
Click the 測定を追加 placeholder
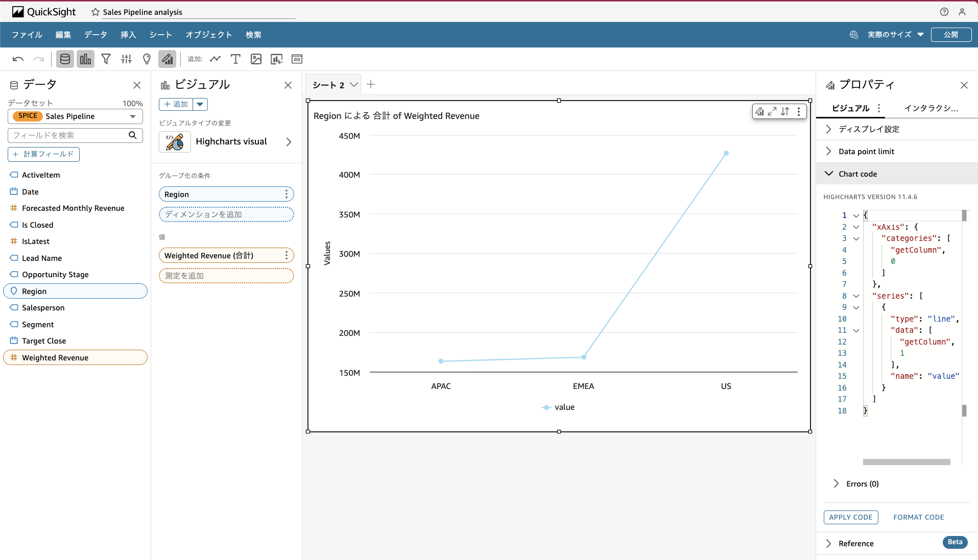coord(226,276)
